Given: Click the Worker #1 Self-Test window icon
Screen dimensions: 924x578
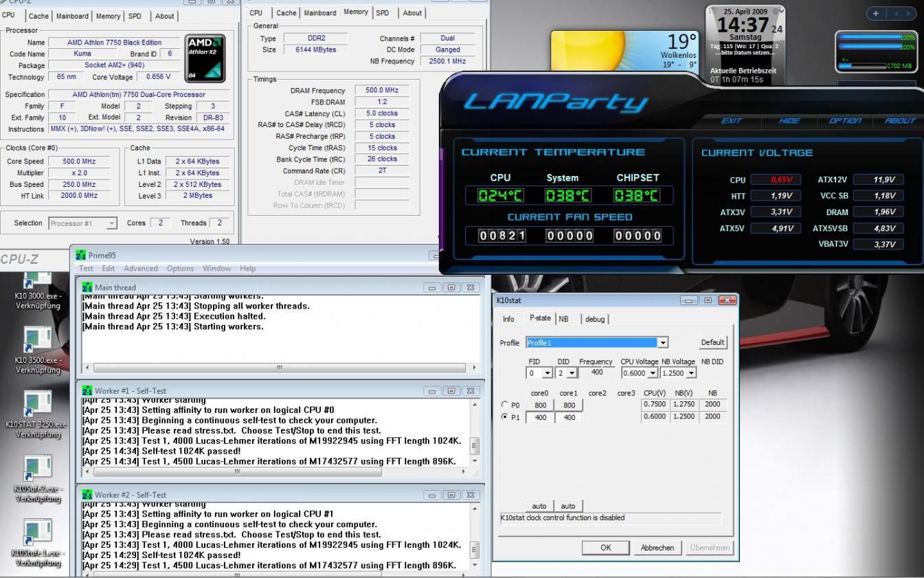Looking at the screenshot, I should pos(87,390).
